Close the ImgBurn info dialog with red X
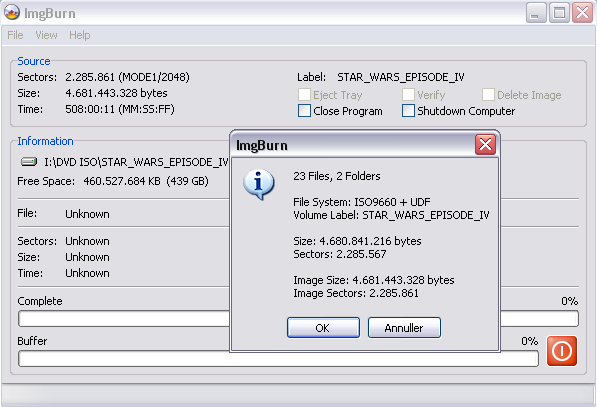This screenshot has height=407, width=597. click(x=485, y=144)
